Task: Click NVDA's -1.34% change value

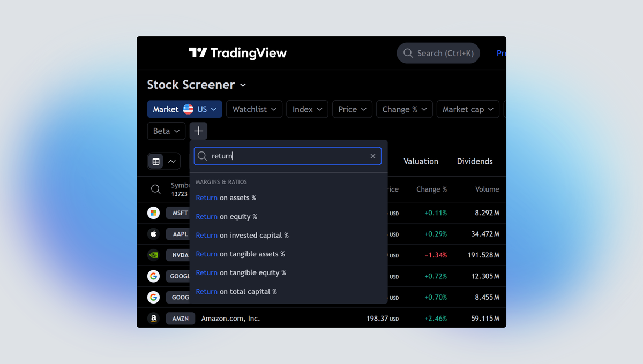Action: click(x=436, y=255)
